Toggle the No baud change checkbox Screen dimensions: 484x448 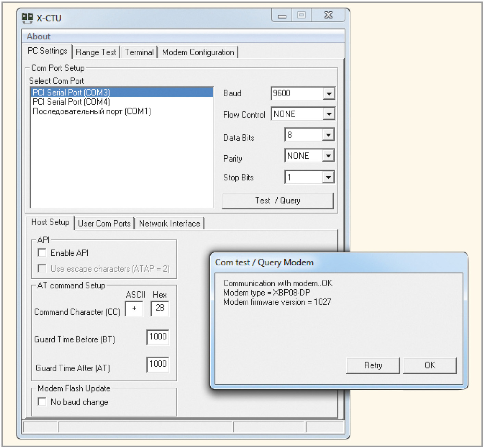coord(42,402)
